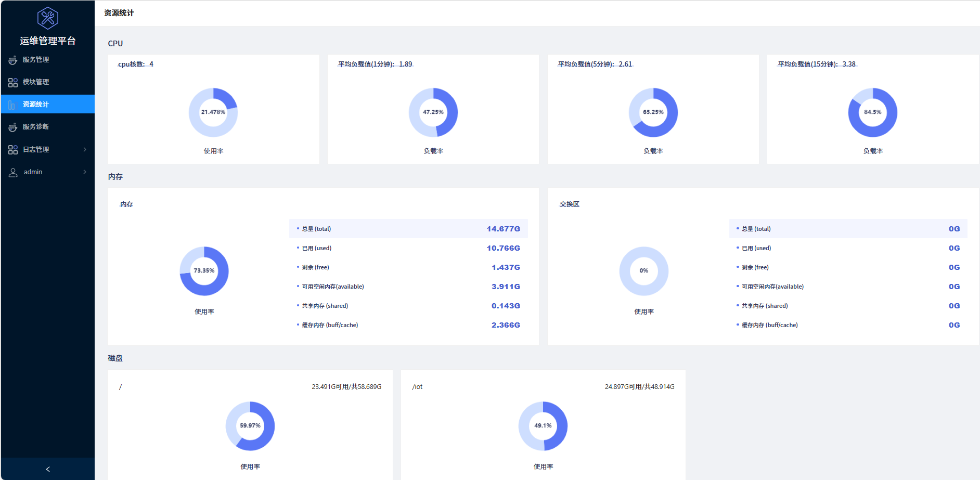The width and height of the screenshot is (980, 480).
Task: Collapse the sidebar with the bottom arrow
Action: pos(48,469)
